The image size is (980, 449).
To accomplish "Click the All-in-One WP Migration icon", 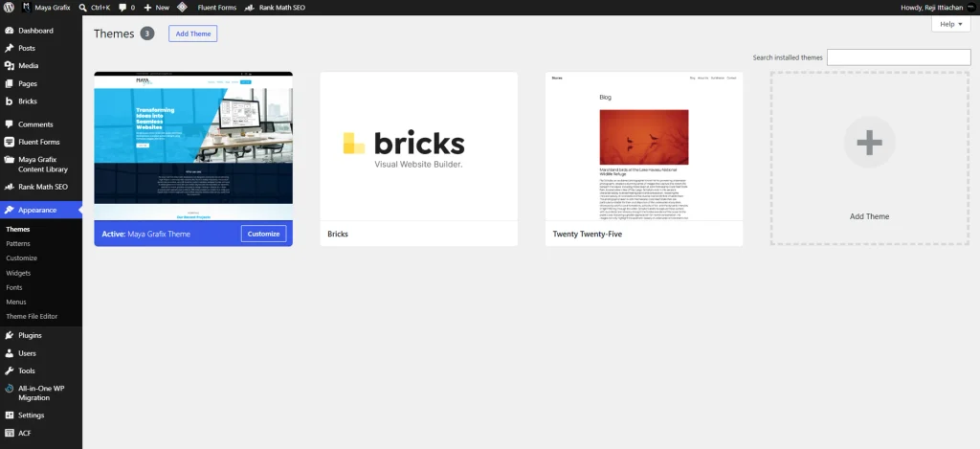I will coord(10,389).
